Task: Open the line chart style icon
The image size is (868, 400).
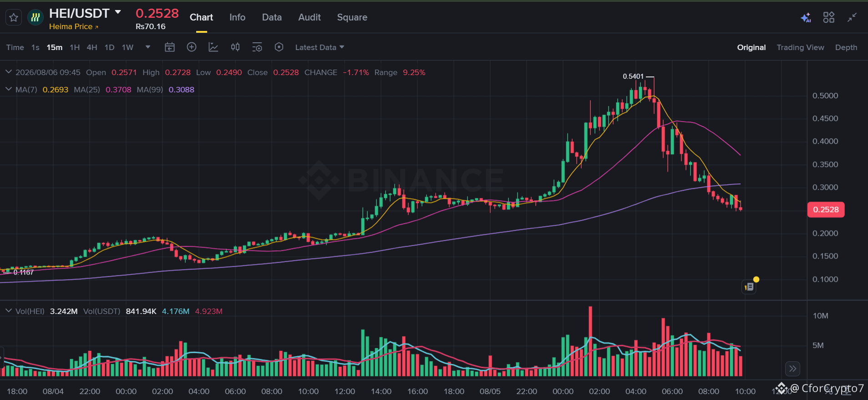Action: click(x=213, y=47)
